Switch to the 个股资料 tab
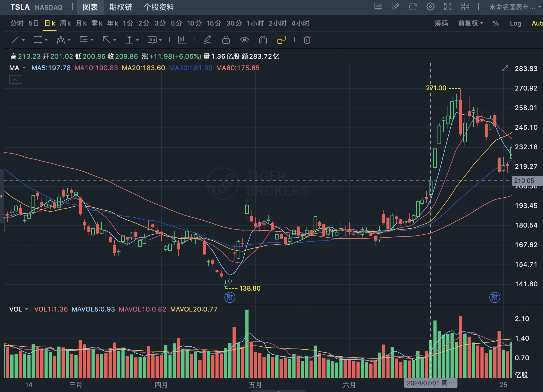The image size is (543, 392). click(159, 7)
